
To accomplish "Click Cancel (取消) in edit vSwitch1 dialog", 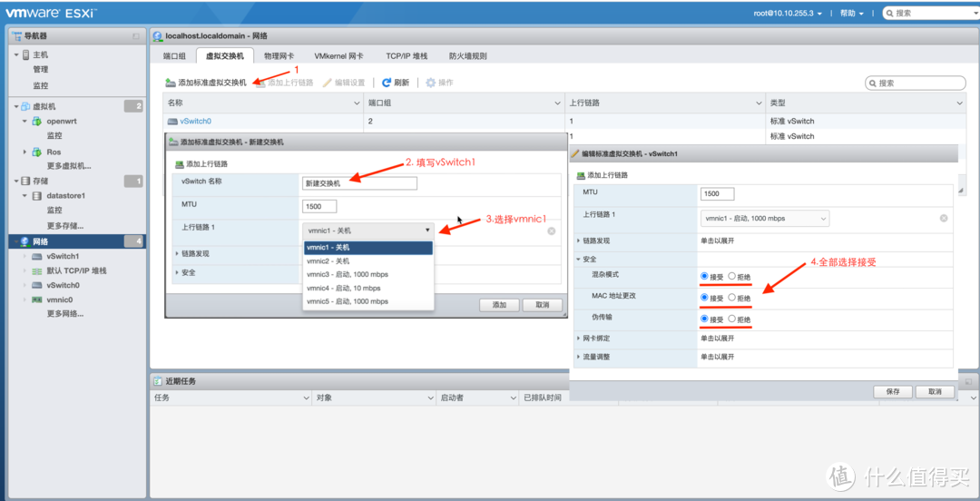I will coord(935,391).
